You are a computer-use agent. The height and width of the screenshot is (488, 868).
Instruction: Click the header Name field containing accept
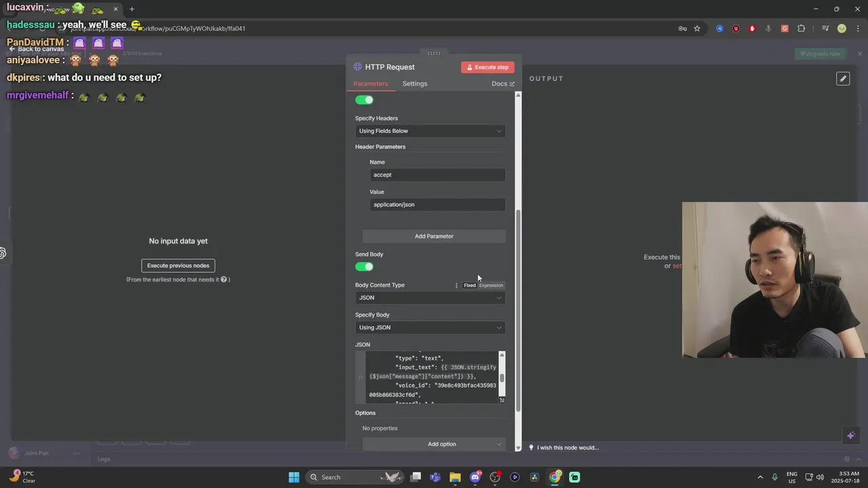[x=437, y=175]
